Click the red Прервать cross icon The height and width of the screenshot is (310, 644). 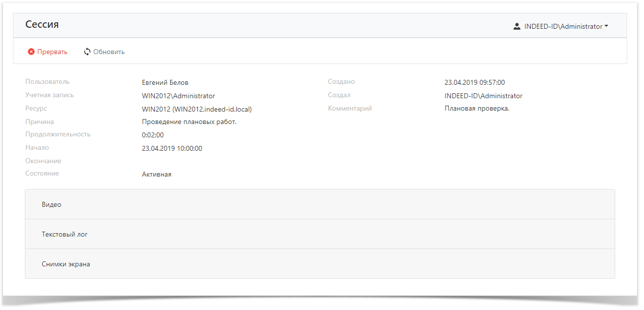31,52
